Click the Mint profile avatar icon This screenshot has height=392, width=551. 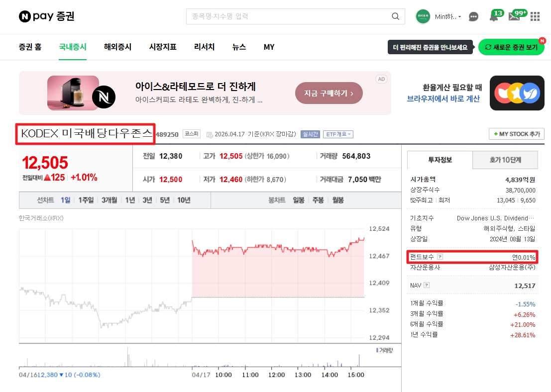tap(423, 16)
